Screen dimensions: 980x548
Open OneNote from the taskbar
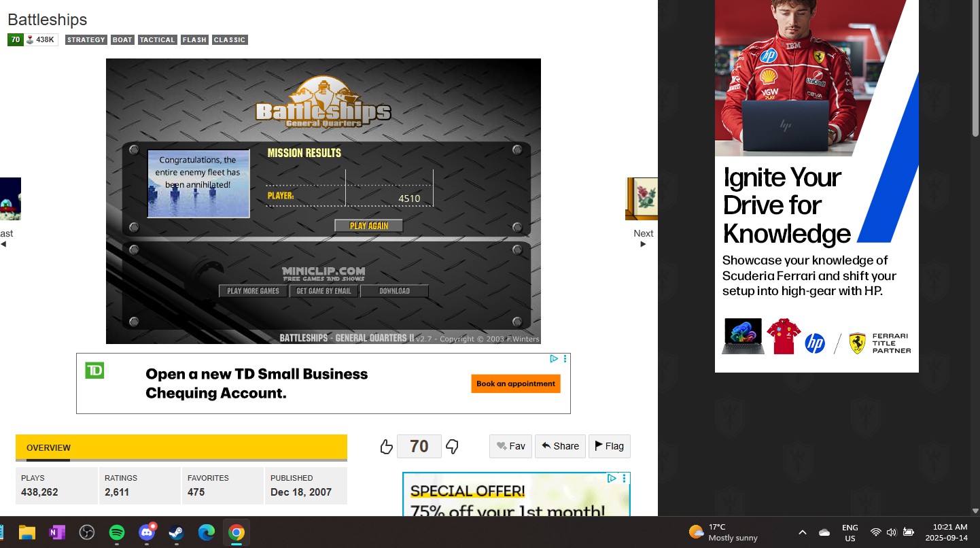(x=57, y=532)
